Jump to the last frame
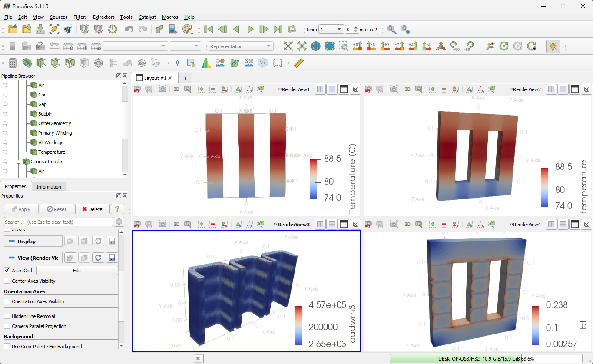The image size is (593, 364). 278,29
